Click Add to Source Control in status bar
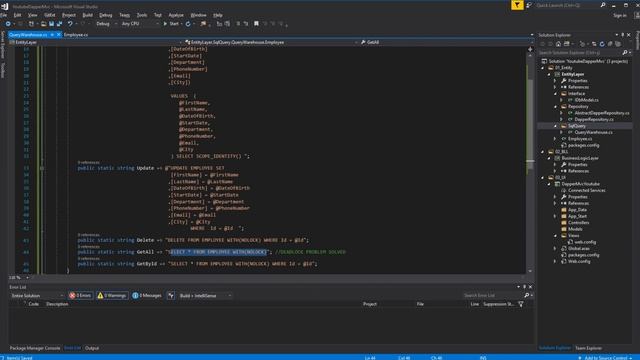 pos(605,358)
